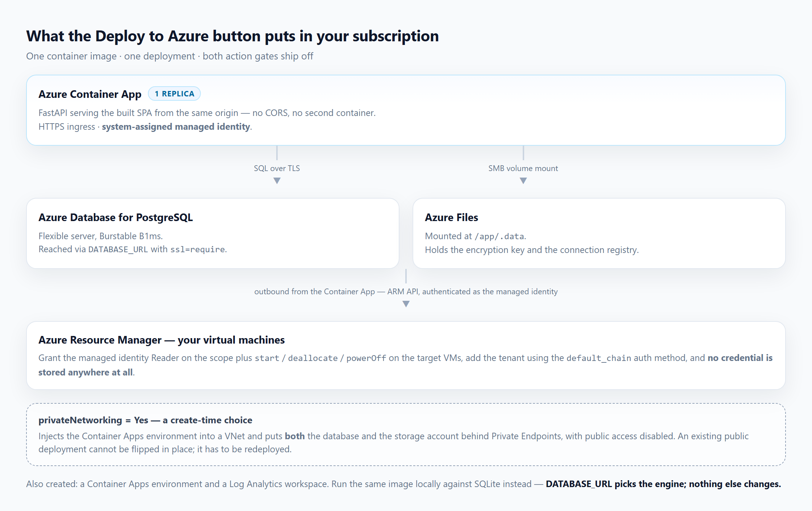812x511 pixels.
Task: Click the "HTTPS ingress" text
Action: tap(67, 127)
